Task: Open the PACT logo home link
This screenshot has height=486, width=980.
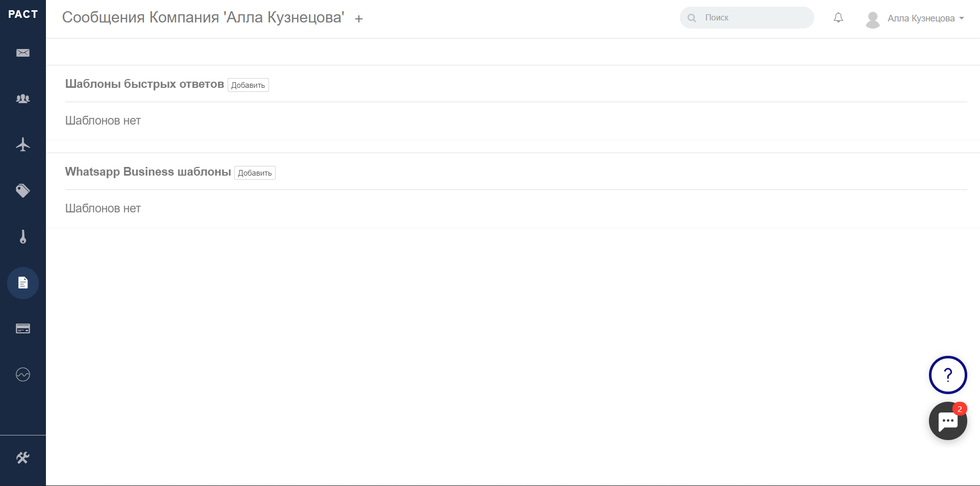Action: click(x=23, y=14)
